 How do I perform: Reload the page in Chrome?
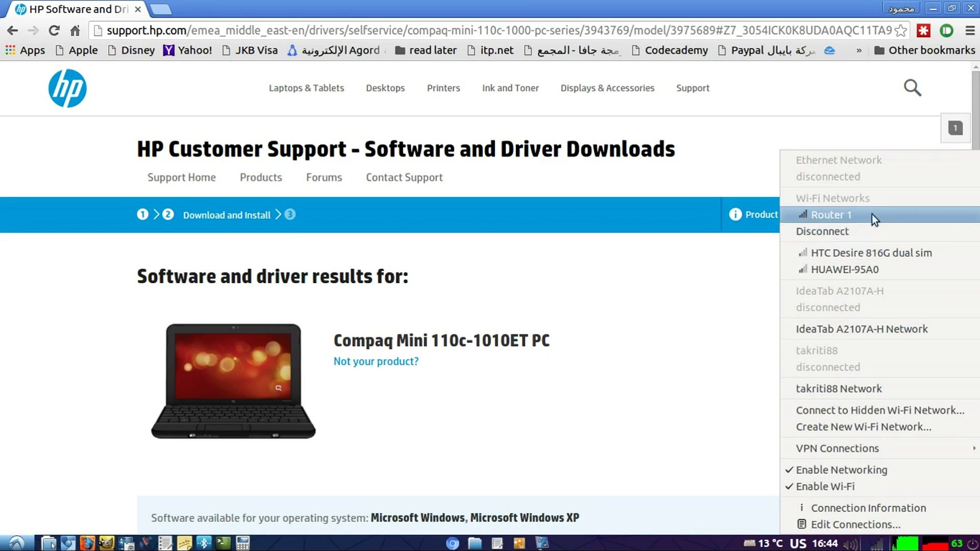point(54,31)
